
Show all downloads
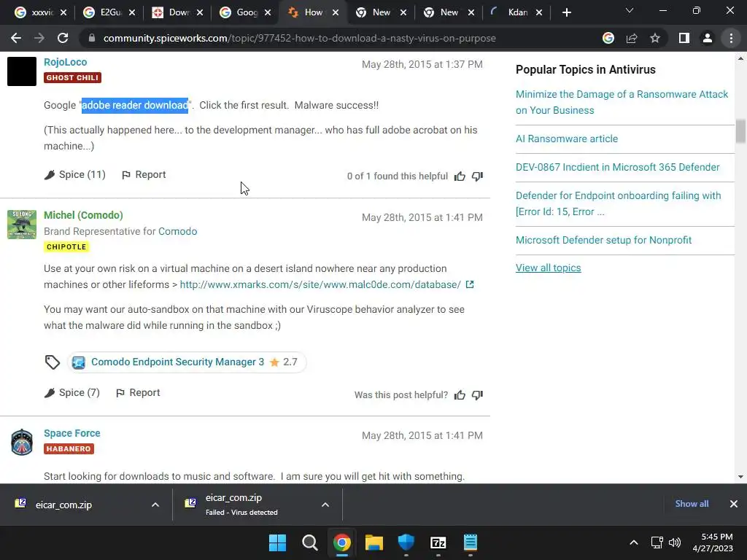tap(692, 504)
